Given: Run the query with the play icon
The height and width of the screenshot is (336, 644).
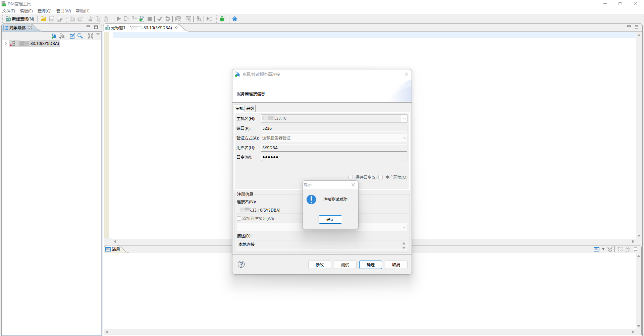Looking at the screenshot, I should click(x=118, y=19).
